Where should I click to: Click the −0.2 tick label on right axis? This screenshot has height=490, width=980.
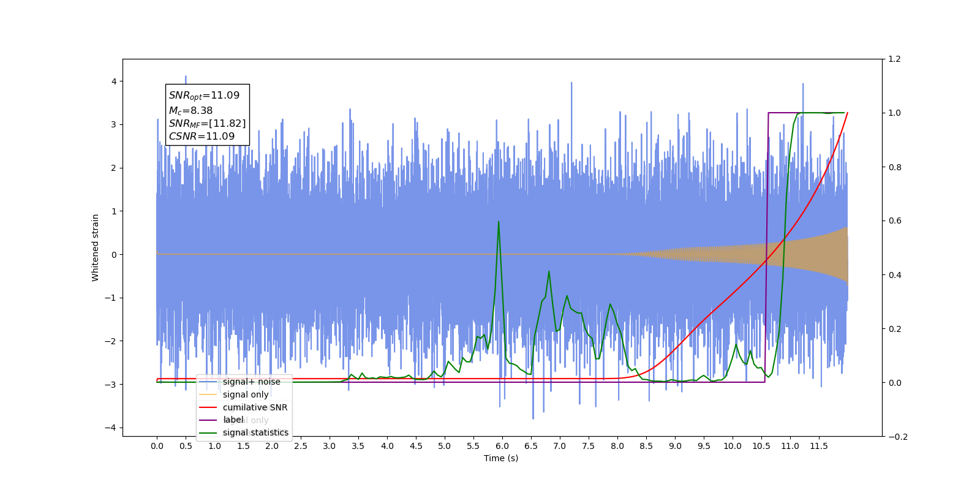point(897,437)
